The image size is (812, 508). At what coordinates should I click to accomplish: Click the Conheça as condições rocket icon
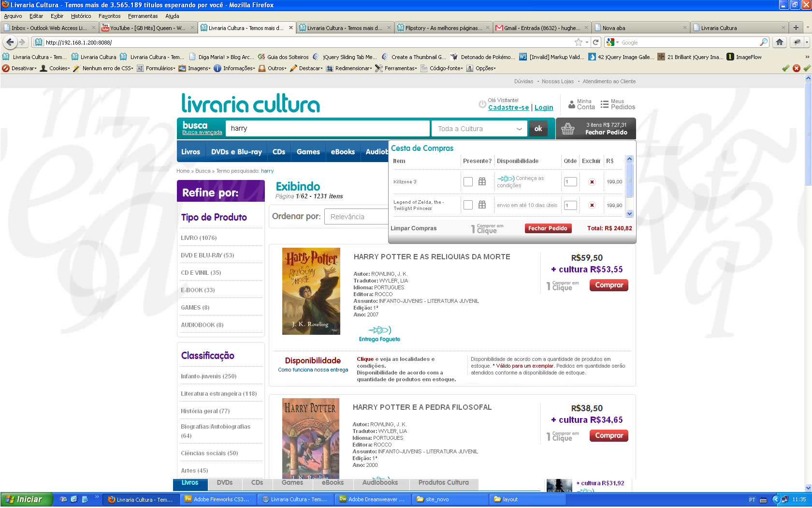coord(506,179)
